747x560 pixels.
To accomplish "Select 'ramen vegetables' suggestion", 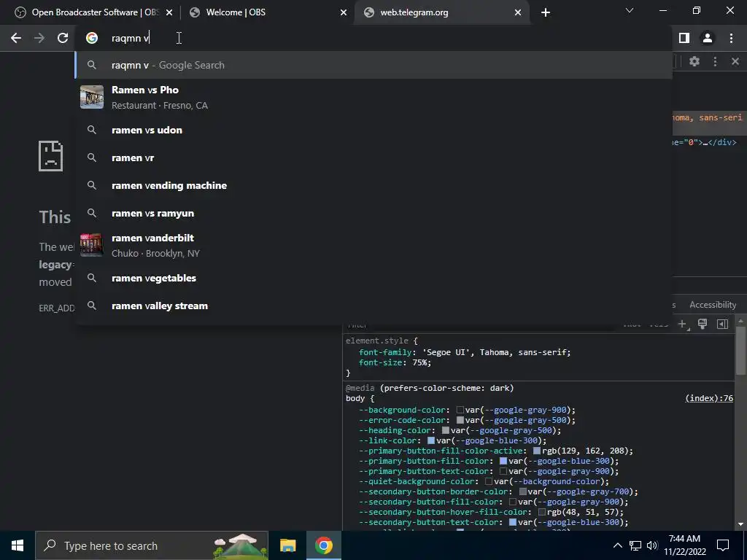I will pyautogui.click(x=373, y=278).
